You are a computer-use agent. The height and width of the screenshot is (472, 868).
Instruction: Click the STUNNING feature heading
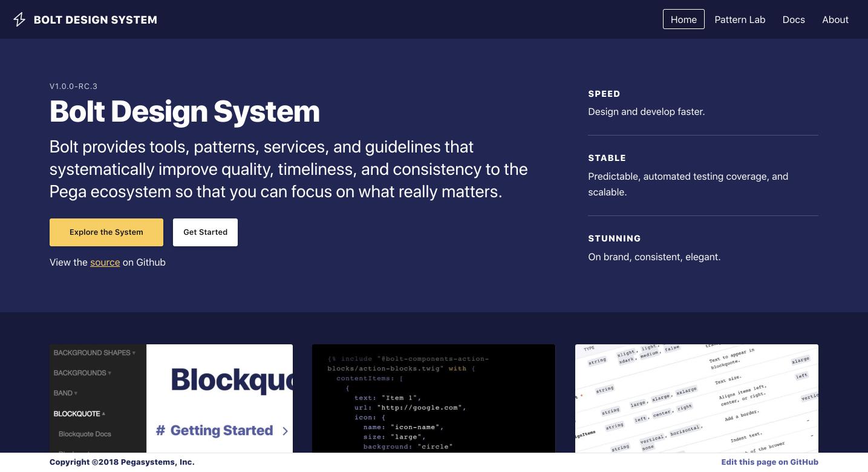tap(615, 238)
